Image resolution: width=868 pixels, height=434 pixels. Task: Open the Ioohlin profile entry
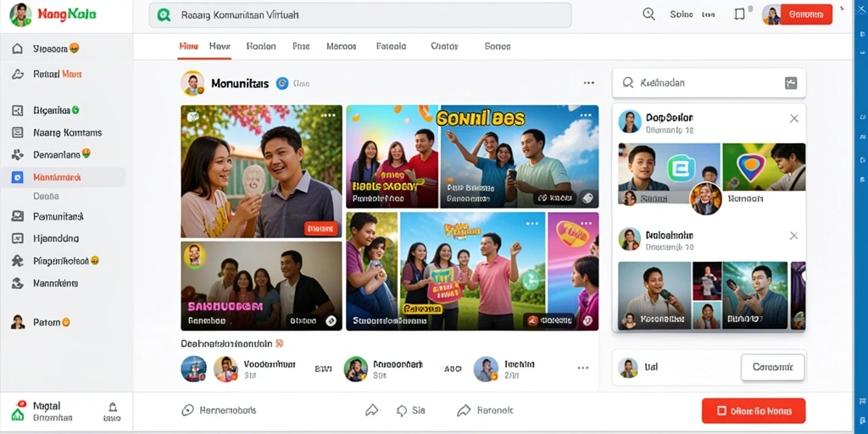coord(505,370)
